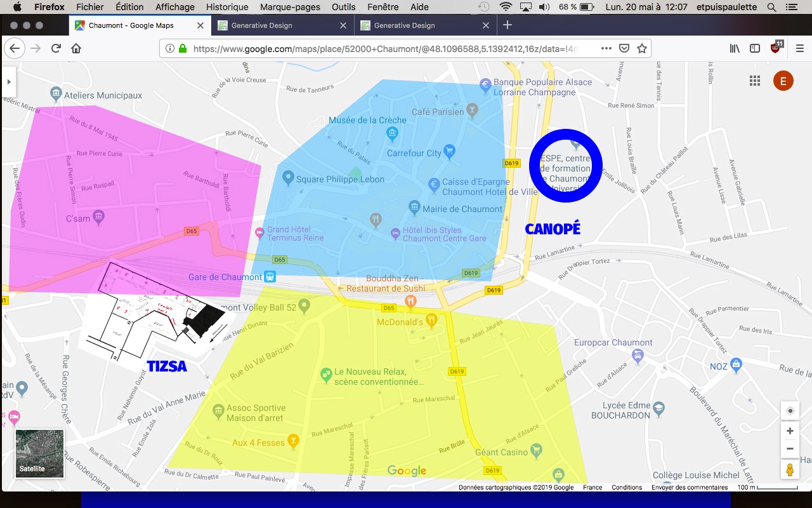Open the Google apps grid

tap(755, 81)
